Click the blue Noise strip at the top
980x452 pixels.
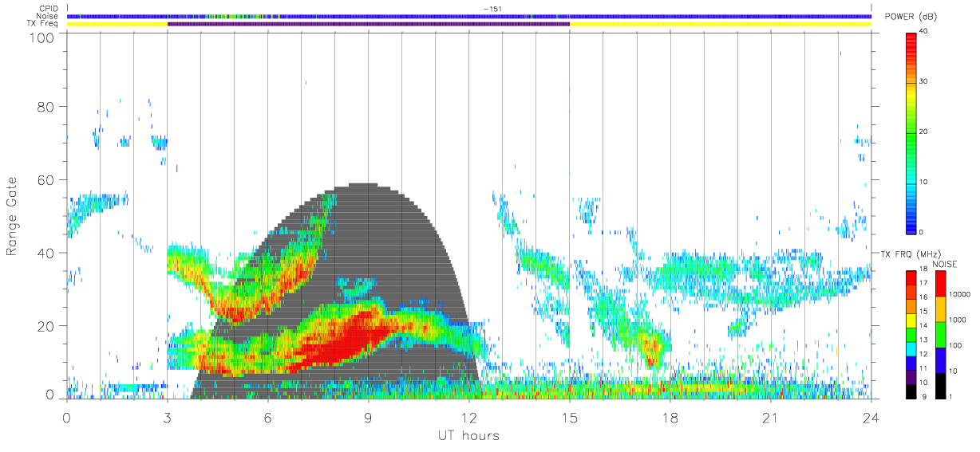coord(469,16)
